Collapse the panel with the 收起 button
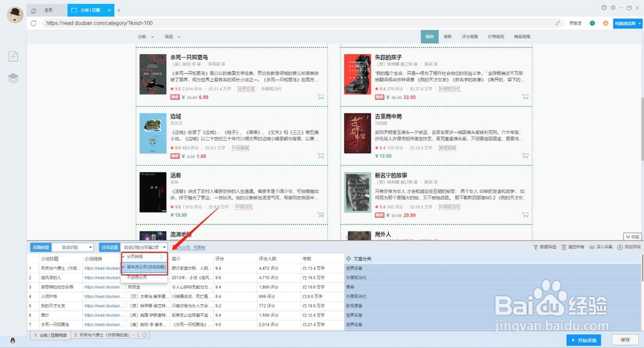The image size is (644, 348). pyautogui.click(x=632, y=237)
